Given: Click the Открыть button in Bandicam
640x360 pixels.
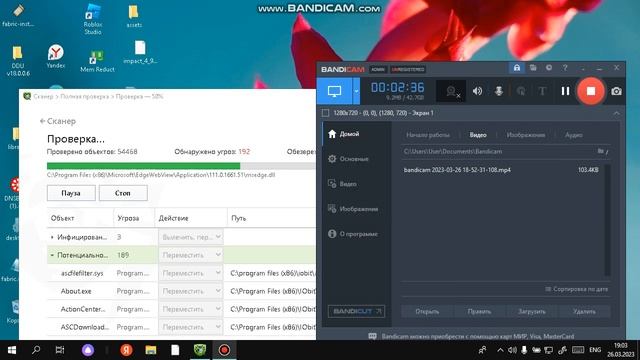Looking at the screenshot, I should tap(427, 311).
